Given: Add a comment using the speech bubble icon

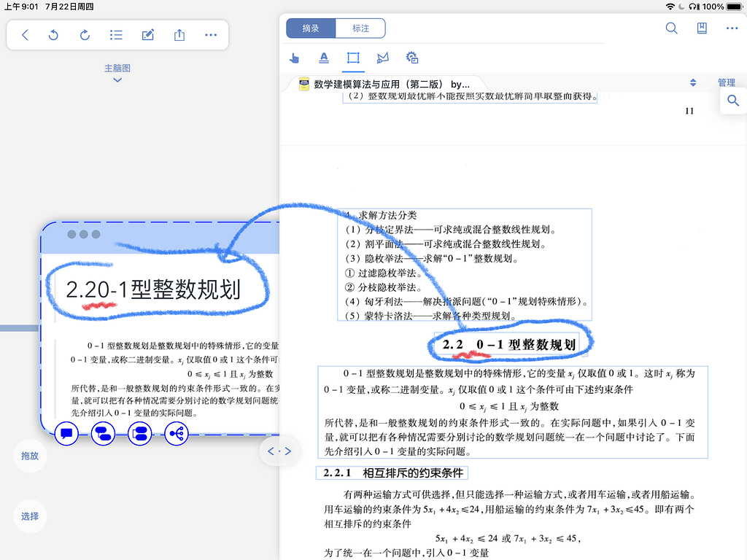Looking at the screenshot, I should [66, 433].
